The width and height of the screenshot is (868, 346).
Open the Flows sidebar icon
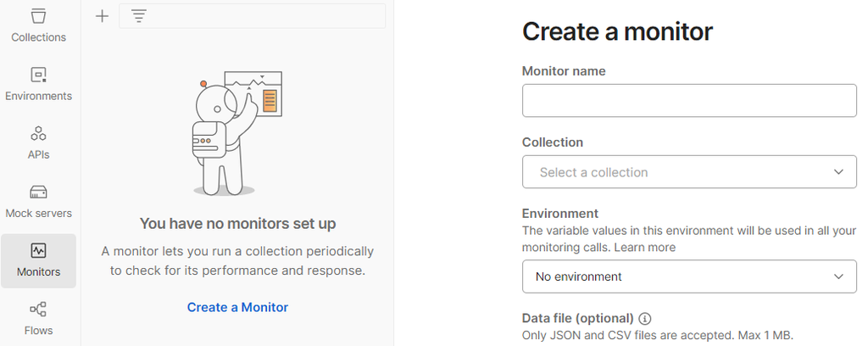click(x=38, y=310)
